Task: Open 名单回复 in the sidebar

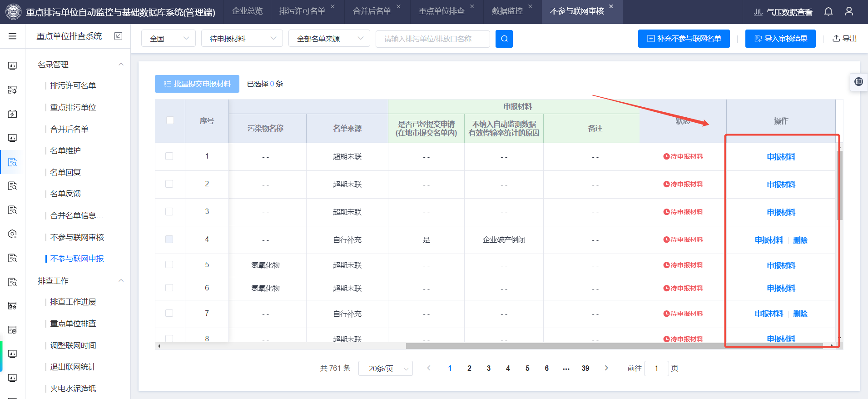Action: point(65,172)
